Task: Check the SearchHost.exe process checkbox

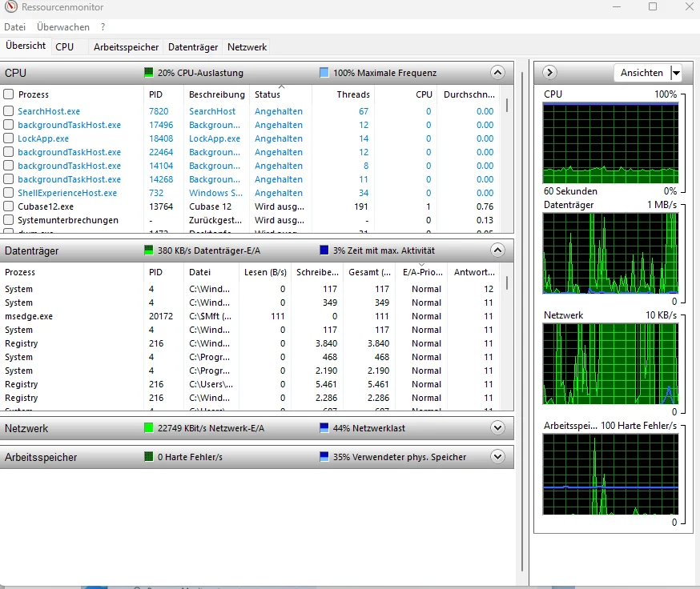Action: coord(8,110)
